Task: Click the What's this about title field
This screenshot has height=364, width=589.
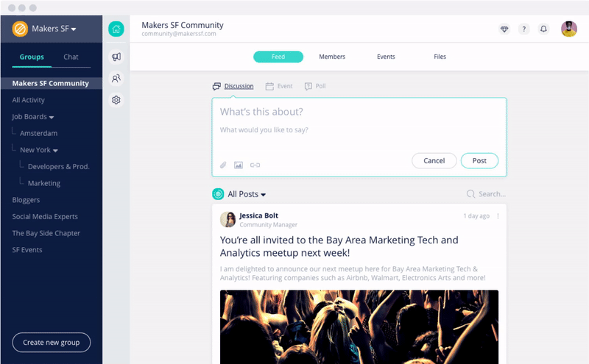Action: (261, 112)
